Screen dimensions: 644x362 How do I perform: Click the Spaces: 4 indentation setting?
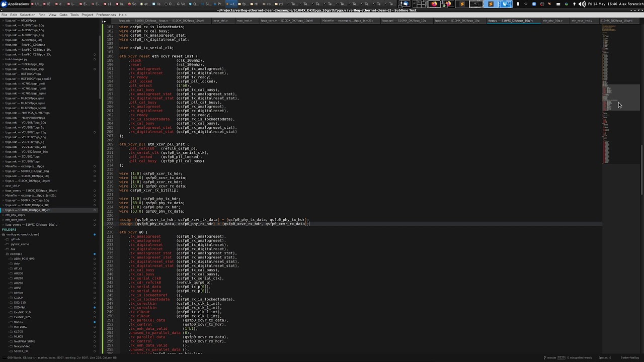pyautogui.click(x=605, y=357)
